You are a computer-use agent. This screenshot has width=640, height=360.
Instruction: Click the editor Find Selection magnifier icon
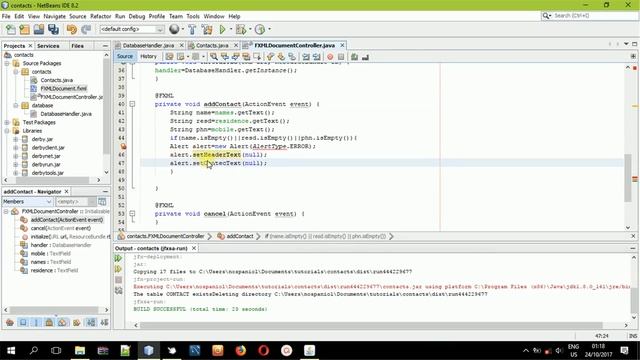[x=213, y=57]
